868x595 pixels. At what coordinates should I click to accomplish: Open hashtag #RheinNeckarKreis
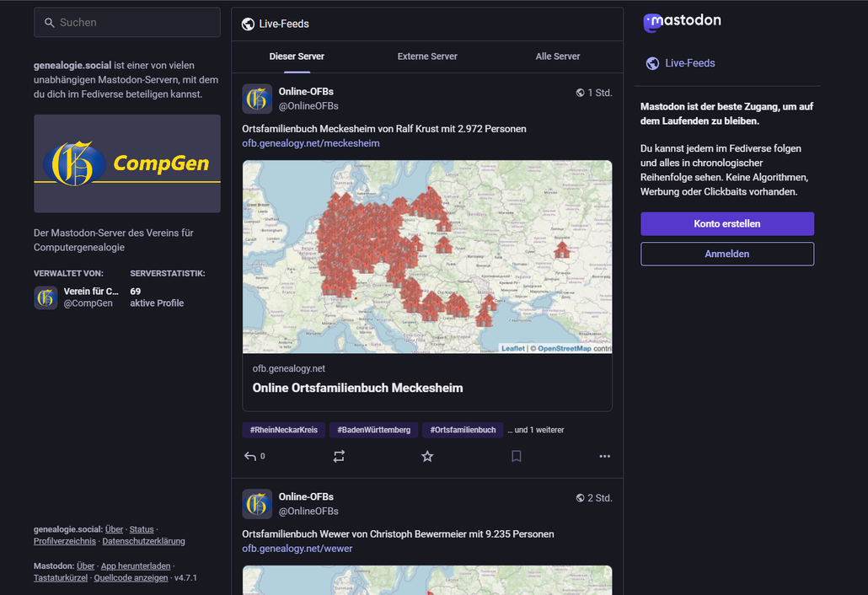point(283,430)
